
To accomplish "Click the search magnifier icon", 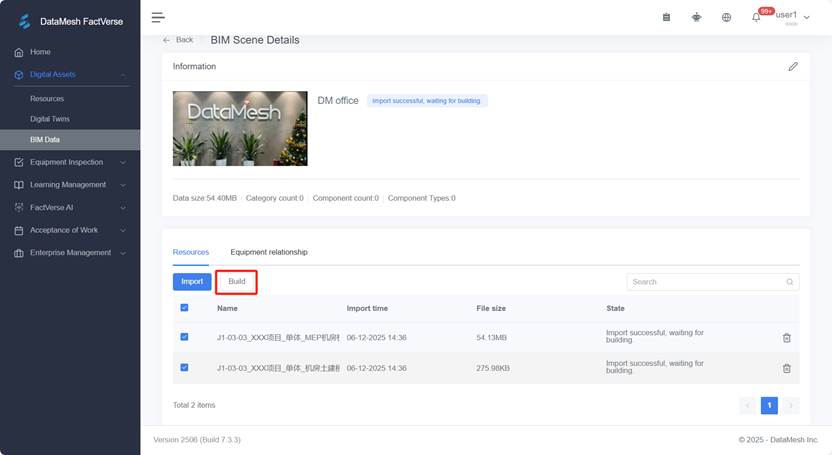I will pos(790,282).
